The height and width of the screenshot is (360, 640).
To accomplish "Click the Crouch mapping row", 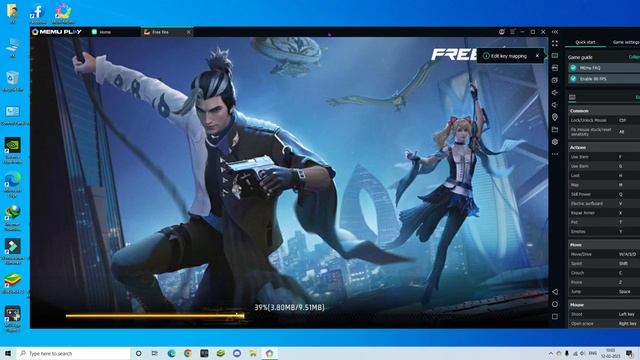I will pyautogui.click(x=604, y=273).
